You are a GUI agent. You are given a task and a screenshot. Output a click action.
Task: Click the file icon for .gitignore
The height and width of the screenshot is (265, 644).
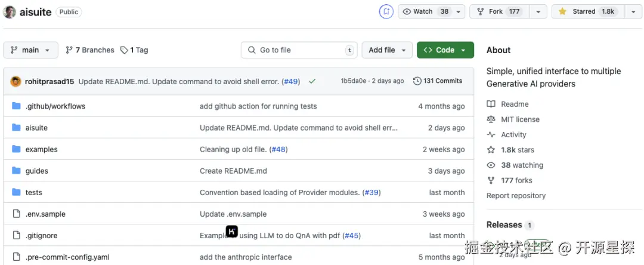(16, 235)
